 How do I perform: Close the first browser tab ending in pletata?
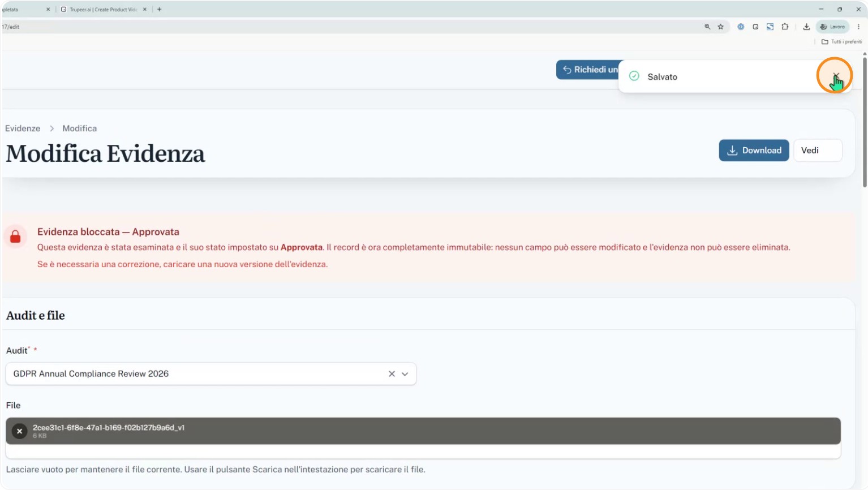48,10
